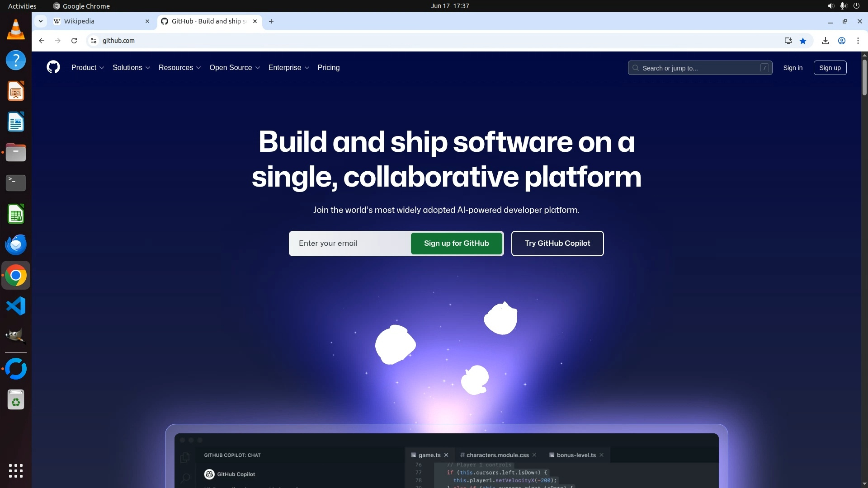This screenshot has height=488, width=868.
Task: Open the Open Source dropdown
Action: [234, 67]
